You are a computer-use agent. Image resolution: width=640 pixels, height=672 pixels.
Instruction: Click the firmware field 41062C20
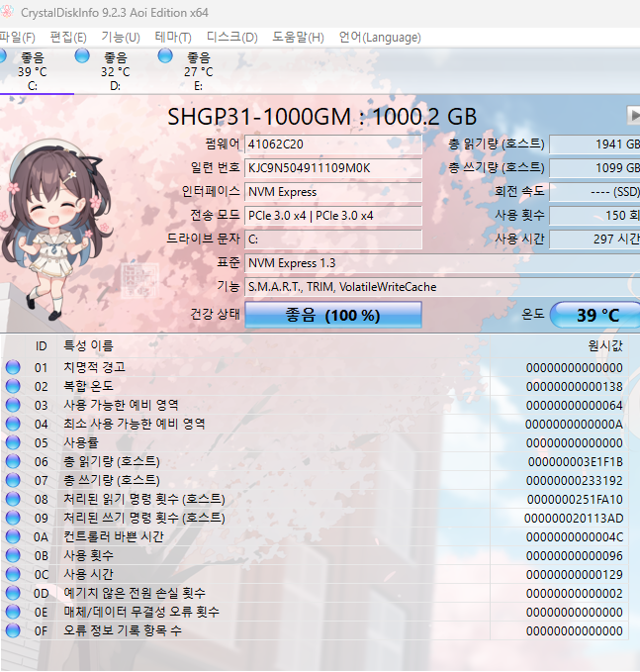pyautogui.click(x=332, y=144)
